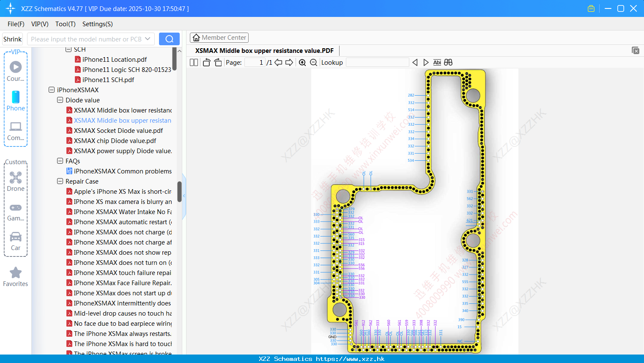Go to previous page arrow
Screen dimensions: 644x363
click(x=278, y=63)
